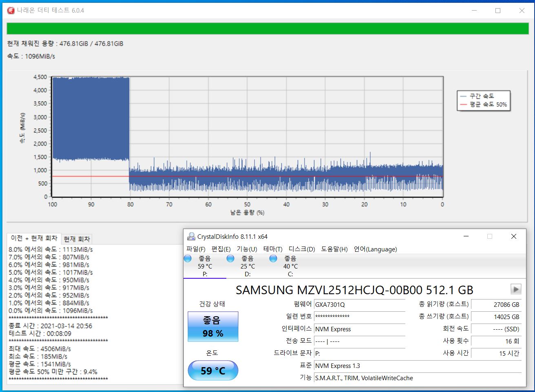Click the log line 7.0% 에서의 속도 807MiB/s
The width and height of the screenshot is (535, 392).
point(49,257)
